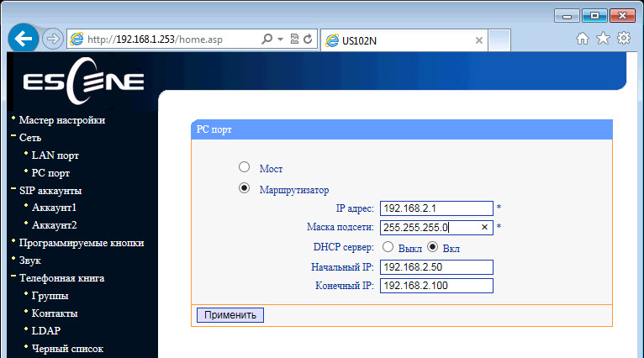Collapse the Сеть menu section
This screenshot has width=644, height=358.
30,138
